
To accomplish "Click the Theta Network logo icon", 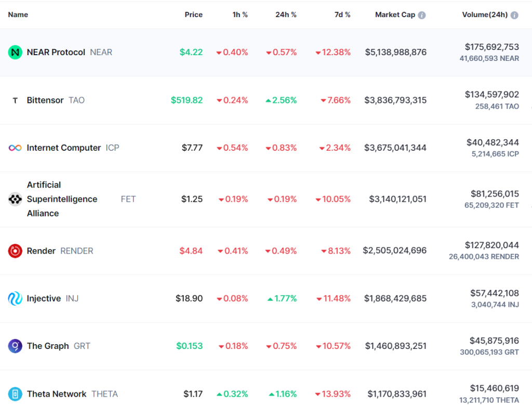I will tap(15, 394).
